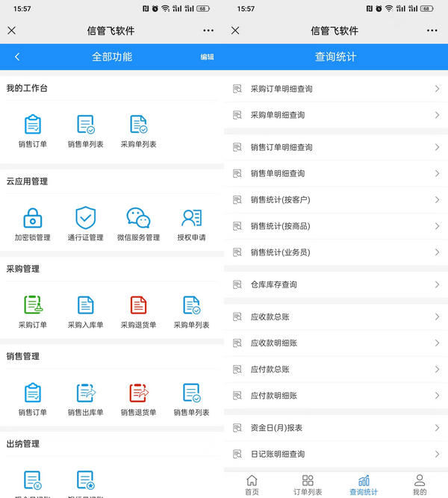
Task: Click the 编辑 button in header
Action: tap(207, 57)
